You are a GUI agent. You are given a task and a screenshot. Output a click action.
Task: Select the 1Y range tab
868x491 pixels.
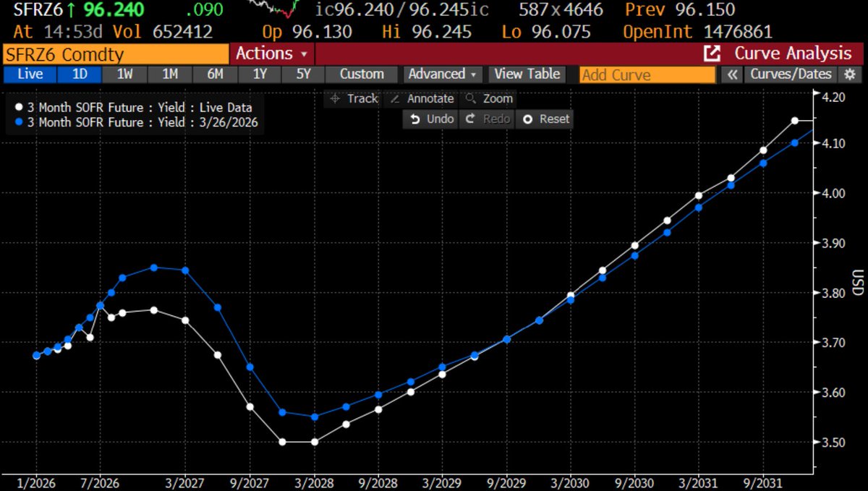258,74
